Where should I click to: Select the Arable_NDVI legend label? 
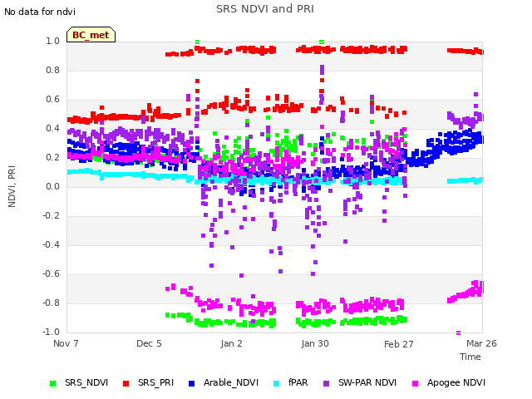coord(231,382)
